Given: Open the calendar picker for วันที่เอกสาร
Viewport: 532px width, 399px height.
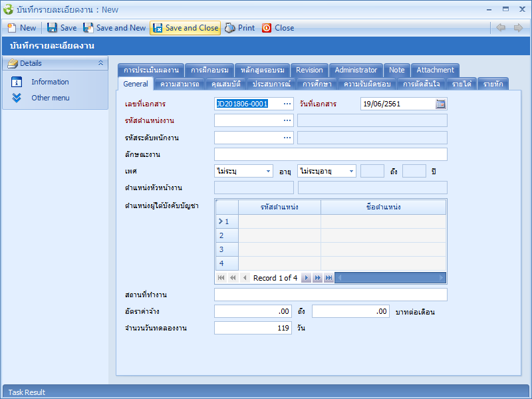Looking at the screenshot, I should 440,104.
